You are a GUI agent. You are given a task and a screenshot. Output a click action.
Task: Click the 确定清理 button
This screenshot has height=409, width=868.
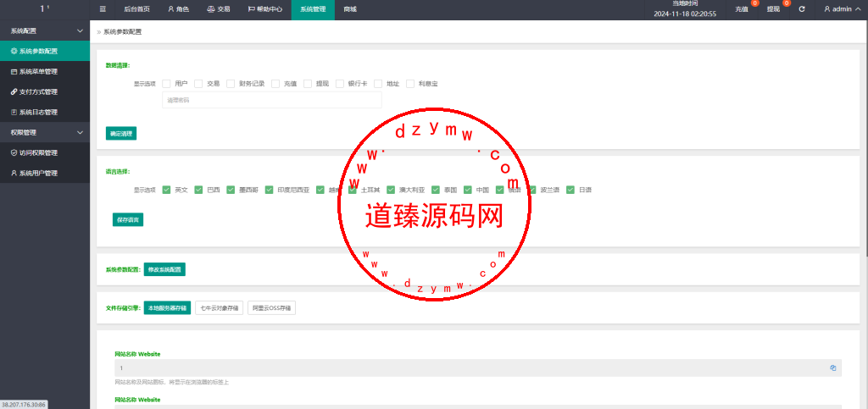[x=121, y=133]
